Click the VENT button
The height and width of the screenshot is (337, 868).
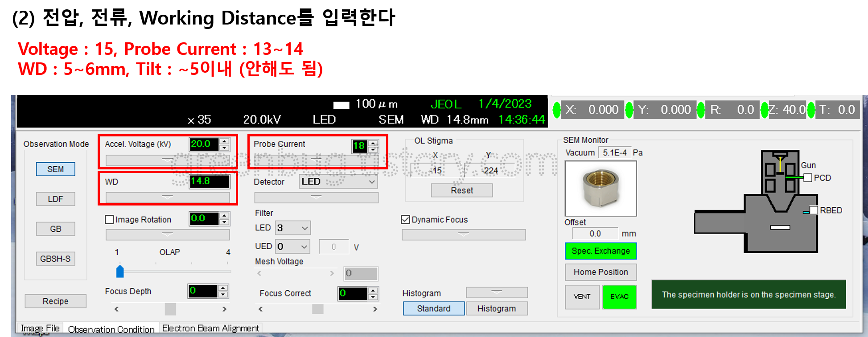tap(582, 297)
